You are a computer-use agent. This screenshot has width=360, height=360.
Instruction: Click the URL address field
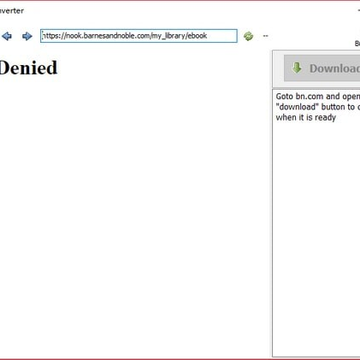tap(139, 36)
